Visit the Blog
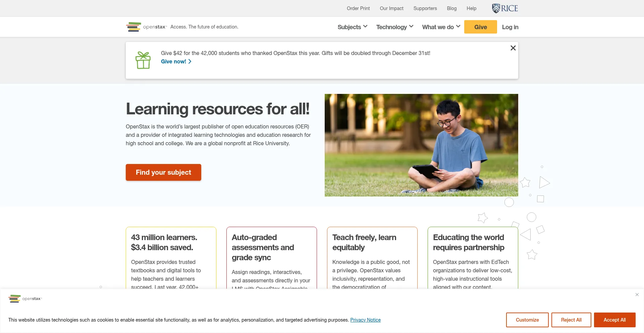 pos(451,8)
